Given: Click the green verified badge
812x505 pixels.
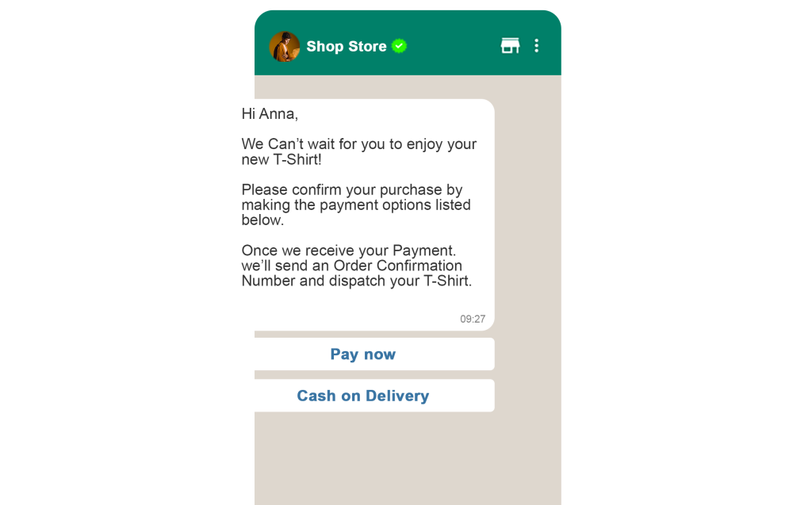Looking at the screenshot, I should 400,46.
